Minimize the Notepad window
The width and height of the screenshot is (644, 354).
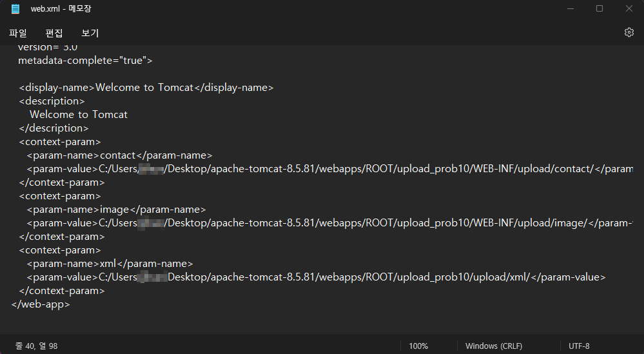click(x=570, y=8)
